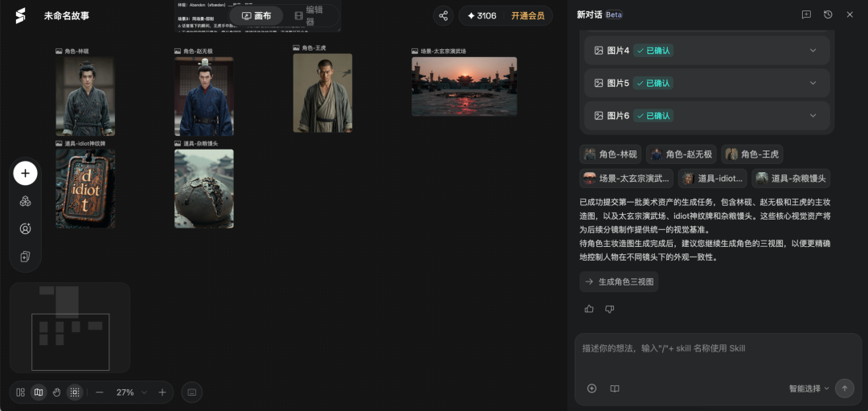This screenshot has height=411, width=868.
Task: Open the skill library book icon
Action: click(615, 388)
